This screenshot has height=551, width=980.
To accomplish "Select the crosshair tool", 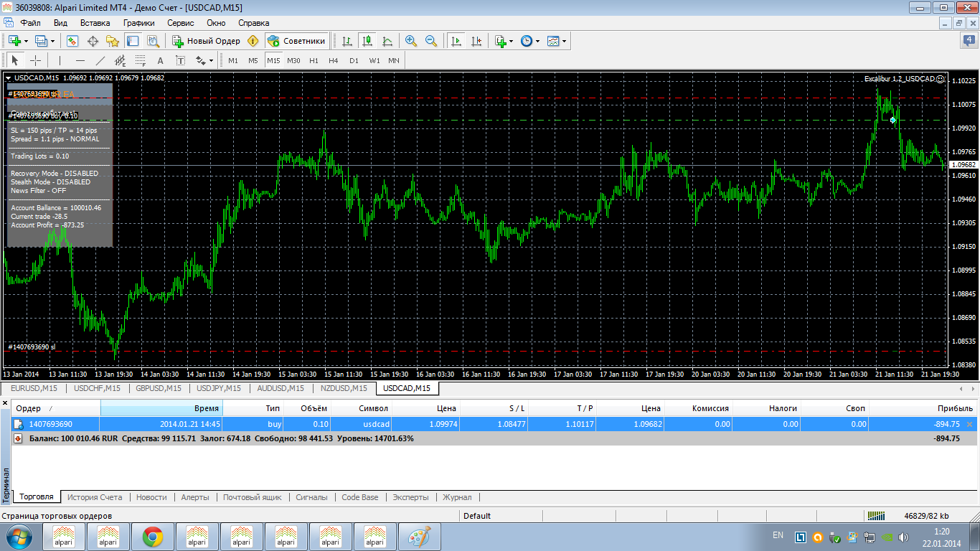I will tap(34, 60).
